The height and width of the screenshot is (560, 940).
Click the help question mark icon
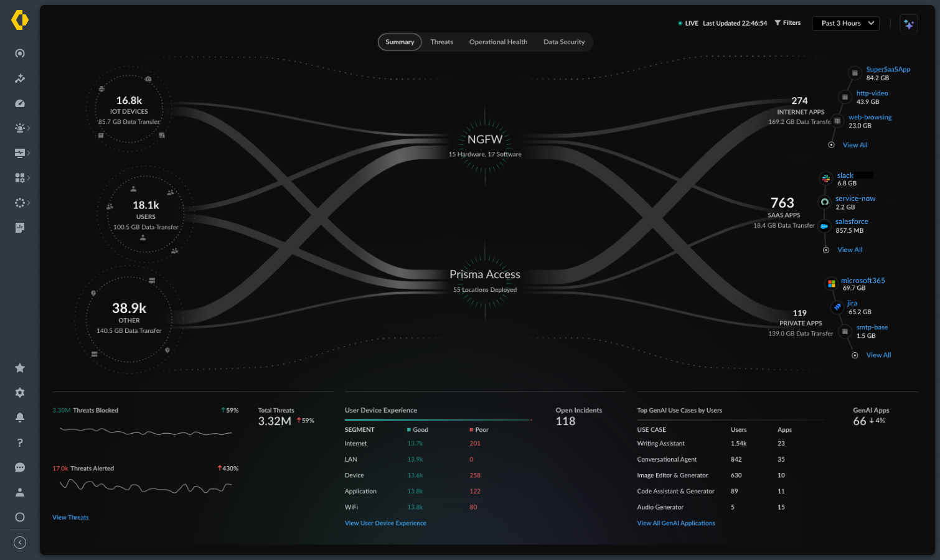20,442
